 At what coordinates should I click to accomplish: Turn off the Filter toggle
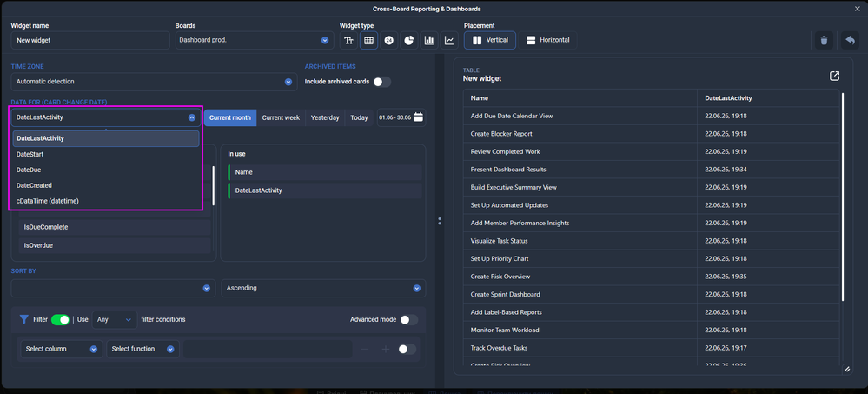click(60, 320)
